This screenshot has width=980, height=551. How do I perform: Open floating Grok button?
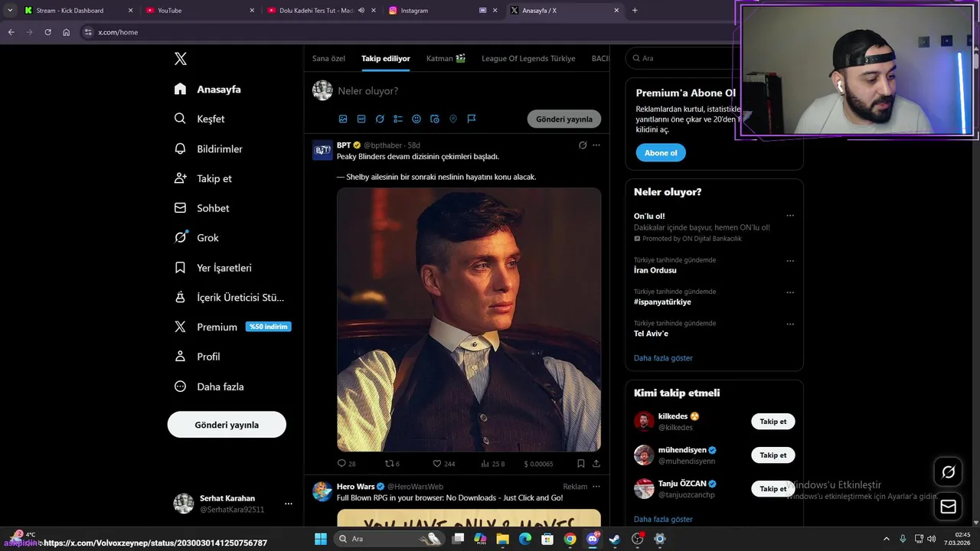coord(948,472)
